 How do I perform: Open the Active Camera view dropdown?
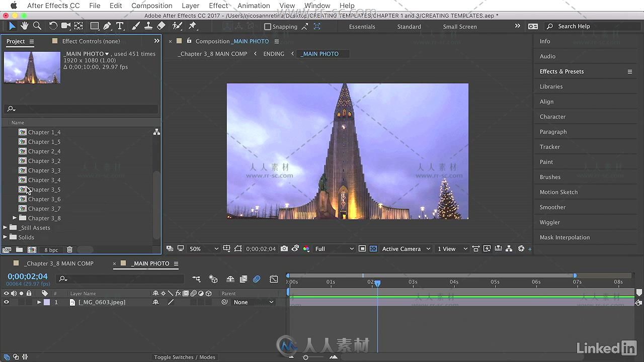[406, 249]
